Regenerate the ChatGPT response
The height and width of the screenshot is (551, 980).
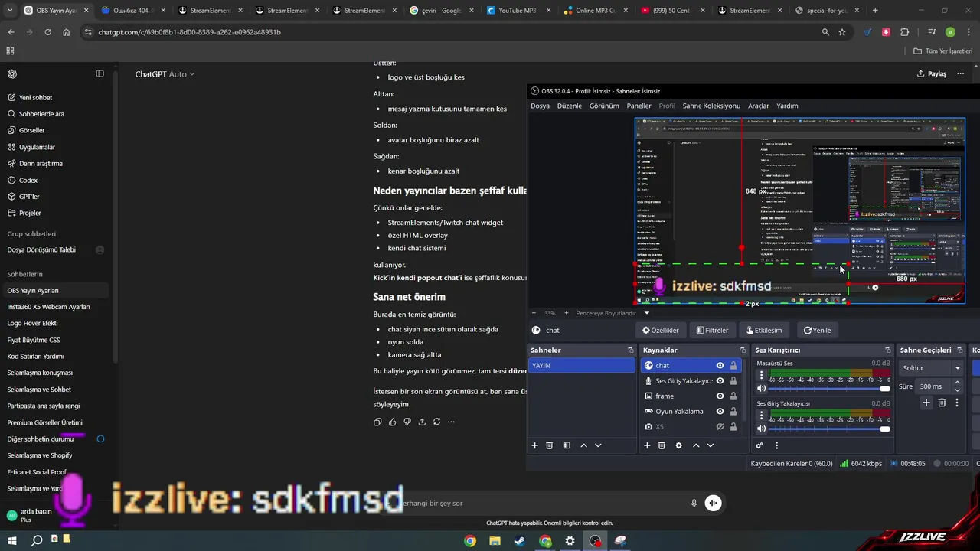pos(436,422)
